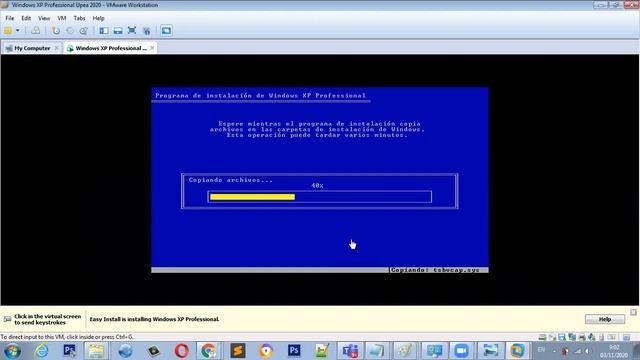Click the Unity mode toolbar icon
The height and width of the screenshot is (360, 640).
(x=147, y=31)
